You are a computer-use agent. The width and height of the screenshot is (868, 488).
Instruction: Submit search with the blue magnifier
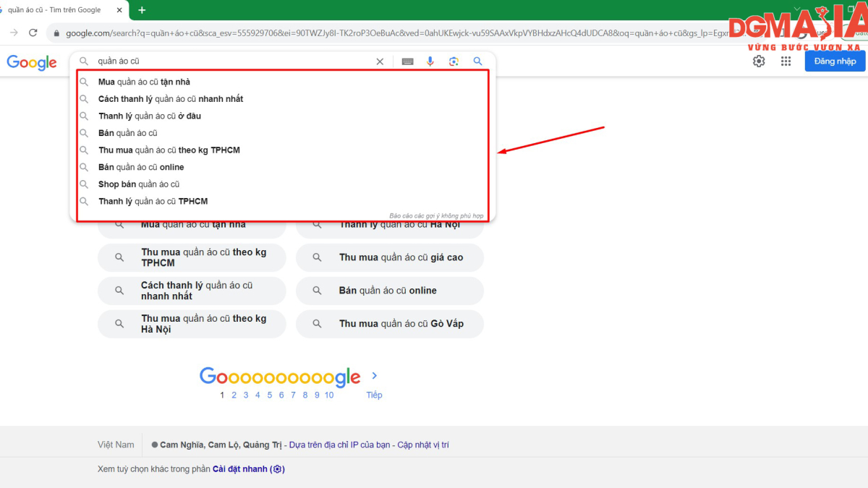pos(477,61)
